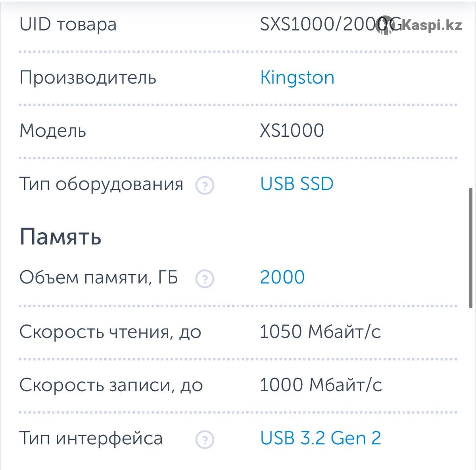Open the help tooltip for Объем памяти, ГБ

pyautogui.click(x=205, y=279)
